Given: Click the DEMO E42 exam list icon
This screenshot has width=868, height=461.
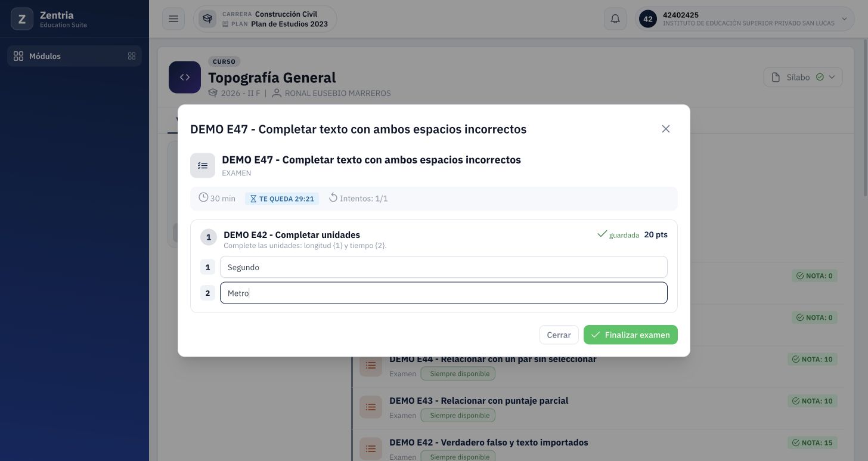Looking at the screenshot, I should 371,448.
